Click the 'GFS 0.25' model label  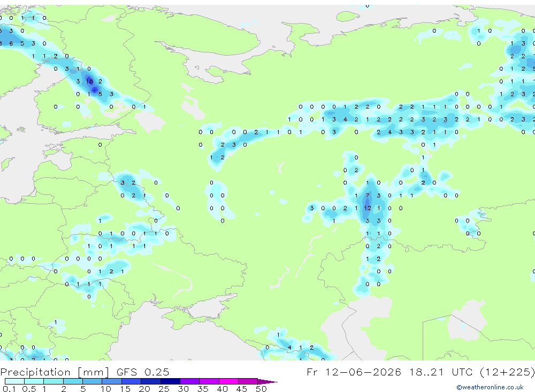tap(143, 372)
